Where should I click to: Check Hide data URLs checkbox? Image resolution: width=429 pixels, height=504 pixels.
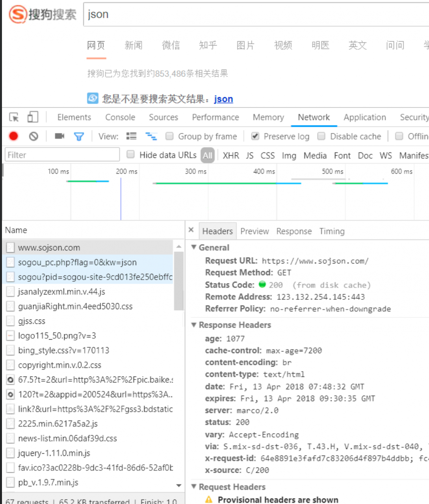pos(130,154)
